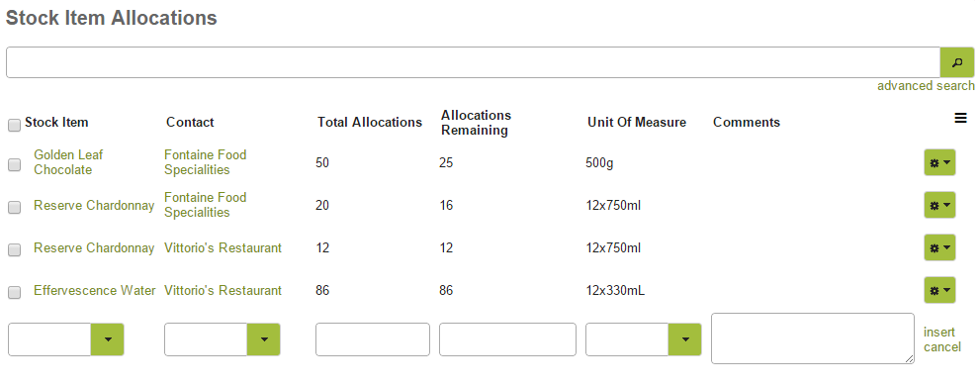Screen dimensions: 980x385
Task: Click the cancel link
Action: point(941,346)
